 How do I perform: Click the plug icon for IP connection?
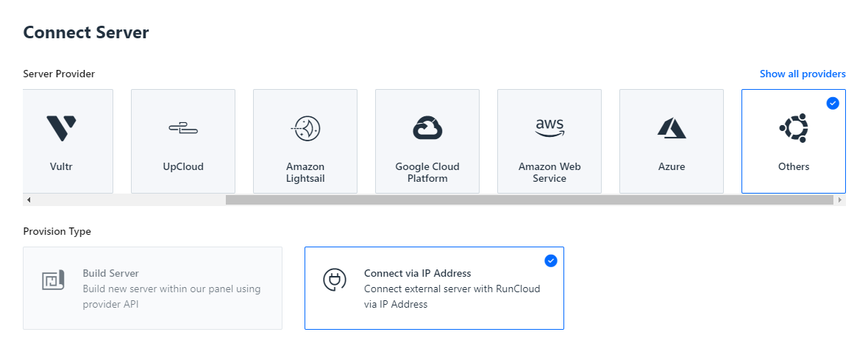[335, 280]
